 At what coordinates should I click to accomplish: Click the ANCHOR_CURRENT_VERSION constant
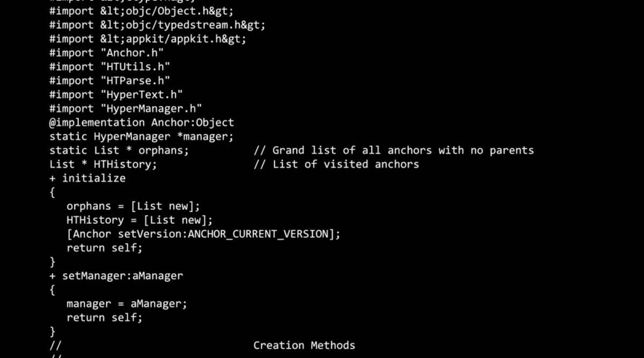click(x=257, y=234)
